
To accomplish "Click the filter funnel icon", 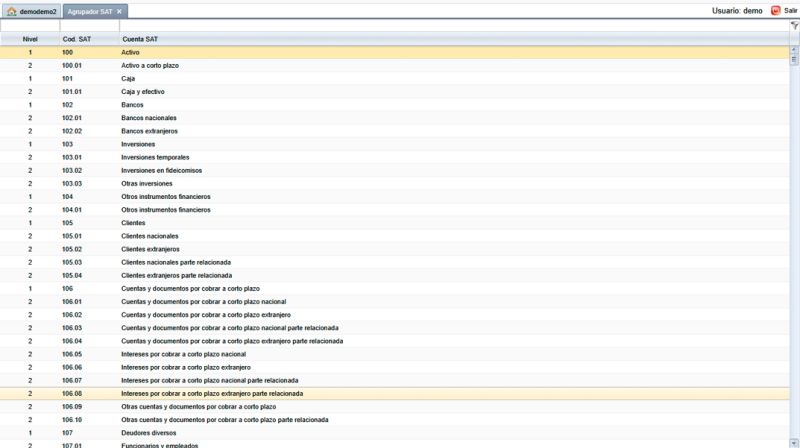I will [794, 26].
